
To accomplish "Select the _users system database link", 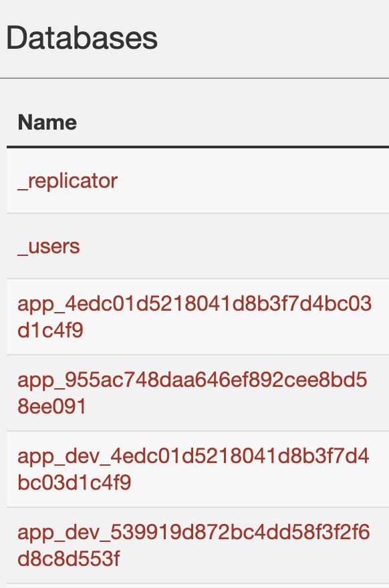I will tap(48, 247).
